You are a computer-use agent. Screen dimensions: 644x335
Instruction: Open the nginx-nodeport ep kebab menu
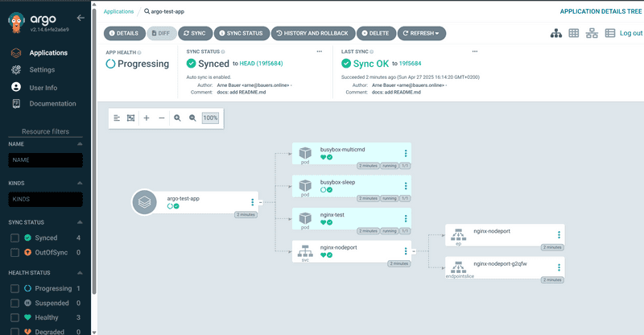coord(559,234)
